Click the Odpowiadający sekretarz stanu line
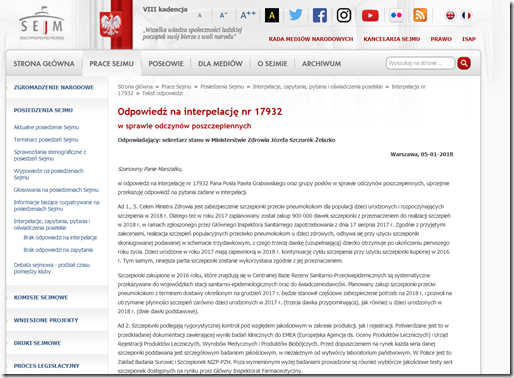Image resolution: width=514 pixels, height=378 pixels. (226, 140)
